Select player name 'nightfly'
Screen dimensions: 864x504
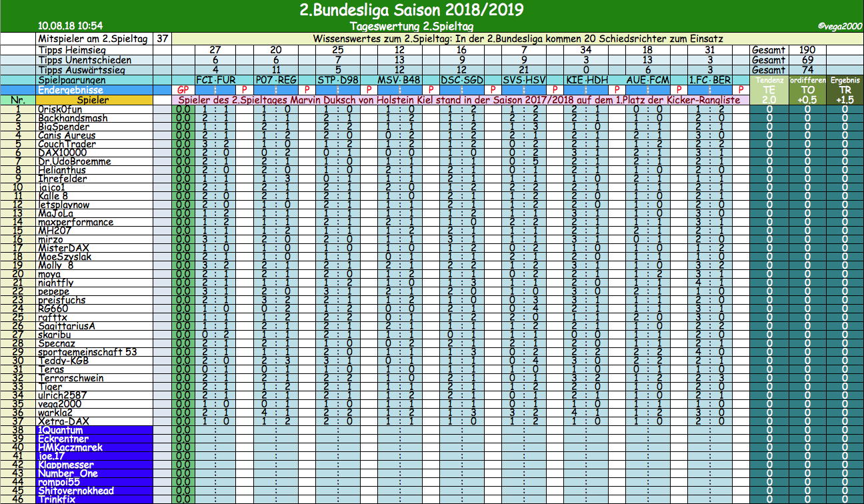tap(55, 283)
